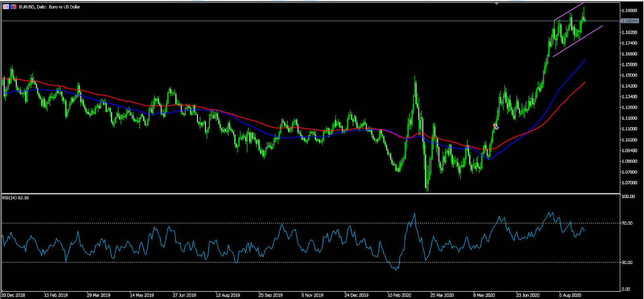The image size is (644, 299).
Task: Click the 1.19800 price scale label
Action: pos(629,10)
